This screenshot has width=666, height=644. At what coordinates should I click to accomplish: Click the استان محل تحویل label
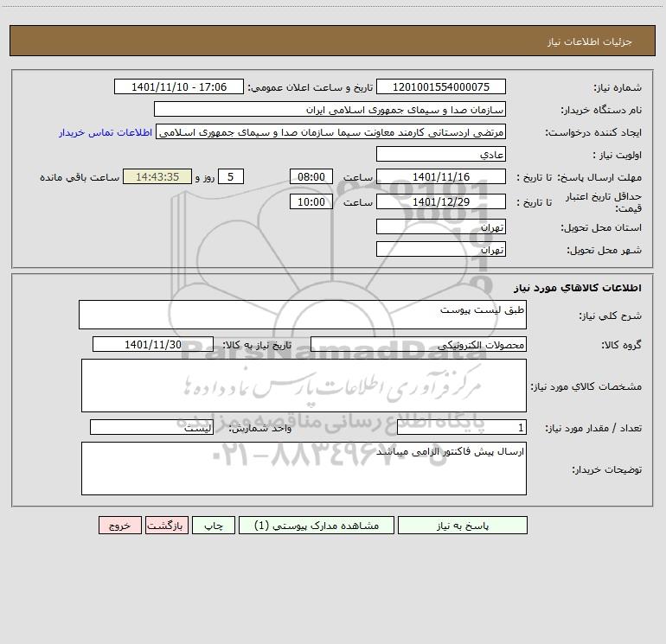point(601,228)
